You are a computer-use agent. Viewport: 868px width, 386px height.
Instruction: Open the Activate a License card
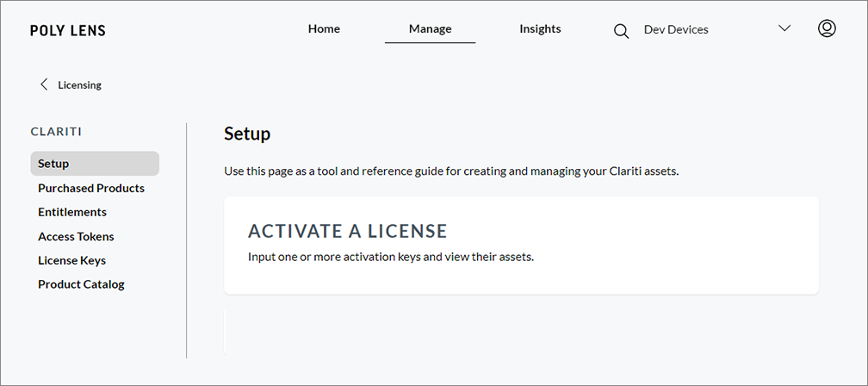coord(521,246)
